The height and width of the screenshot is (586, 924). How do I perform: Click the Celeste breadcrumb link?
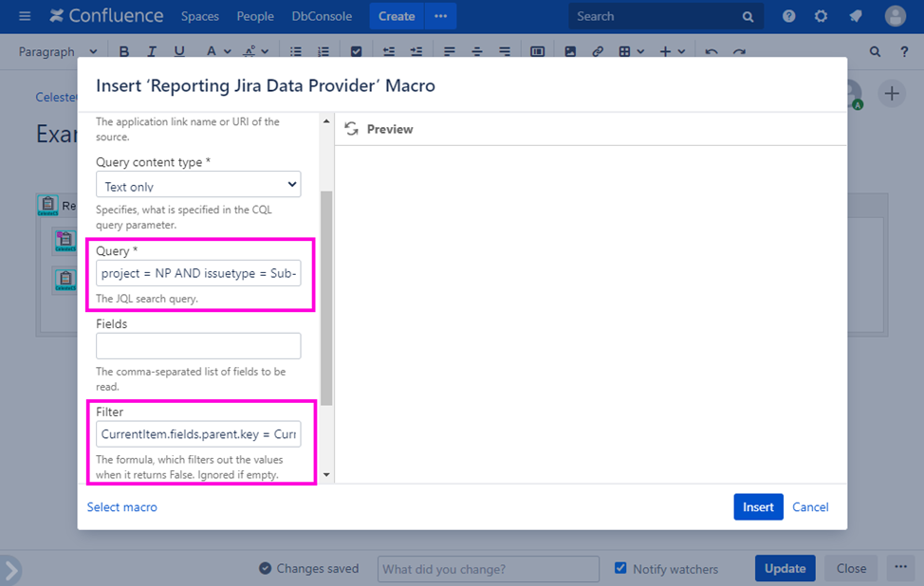pos(57,97)
